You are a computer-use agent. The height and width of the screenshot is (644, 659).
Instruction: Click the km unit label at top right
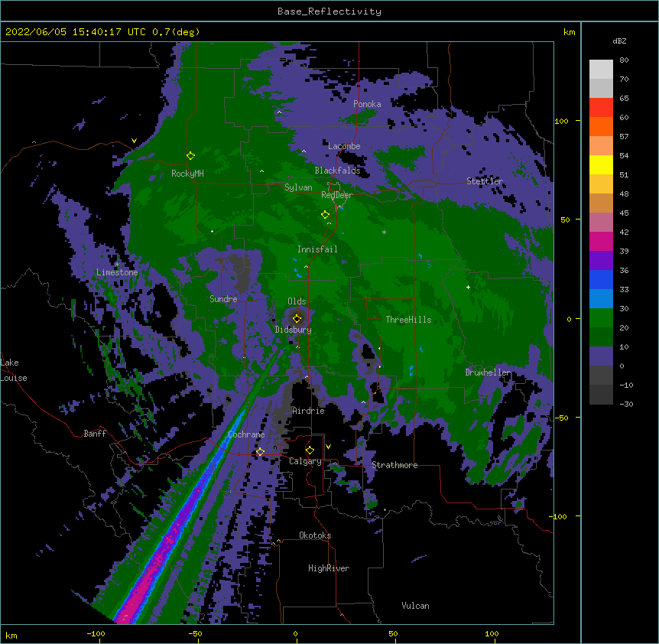pos(569,32)
